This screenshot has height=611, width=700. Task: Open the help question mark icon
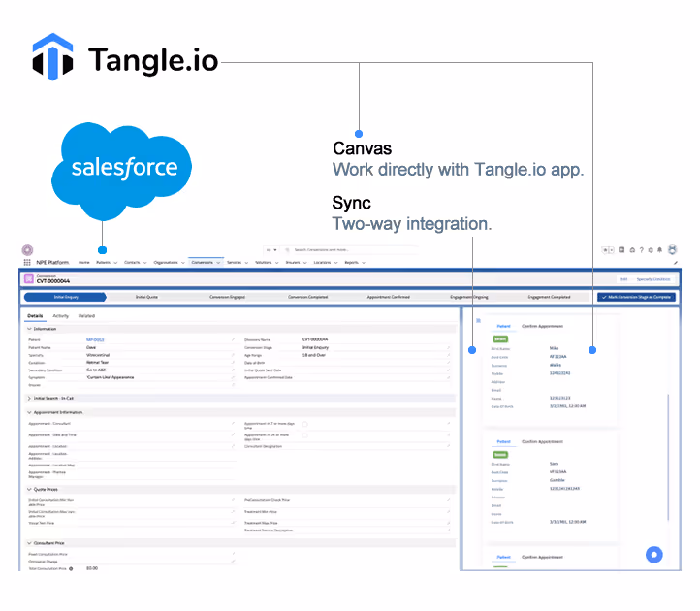pos(642,250)
